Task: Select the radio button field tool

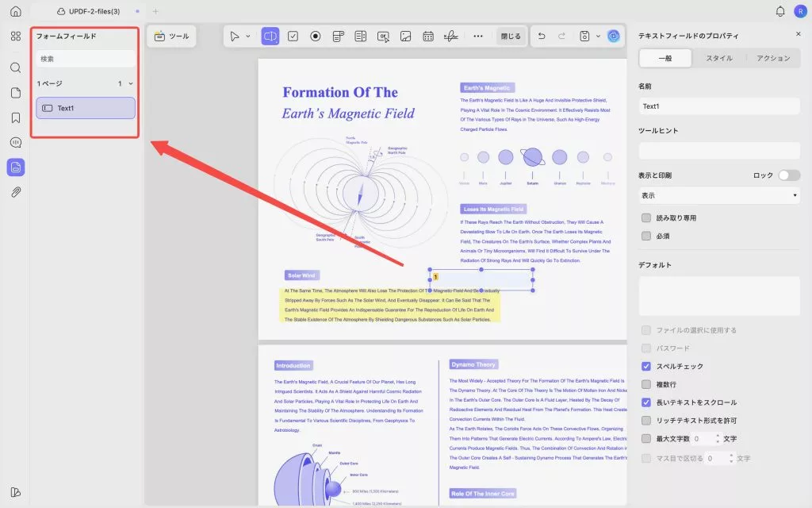Action: [316, 37]
